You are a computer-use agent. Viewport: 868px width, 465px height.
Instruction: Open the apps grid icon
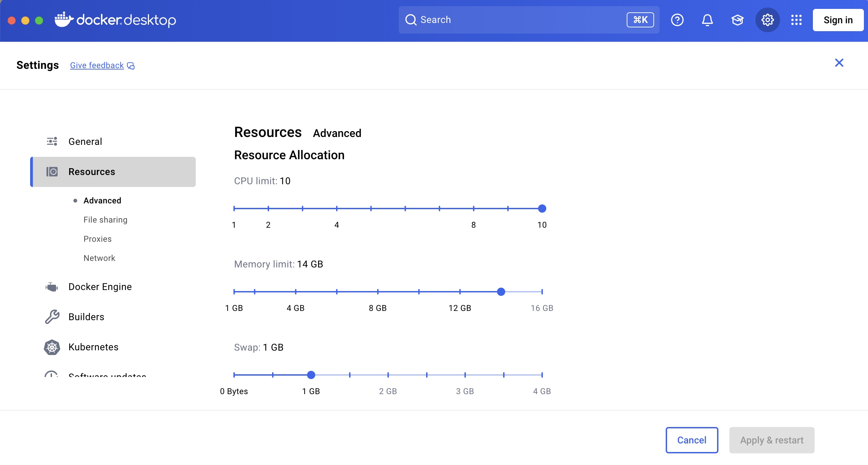796,20
